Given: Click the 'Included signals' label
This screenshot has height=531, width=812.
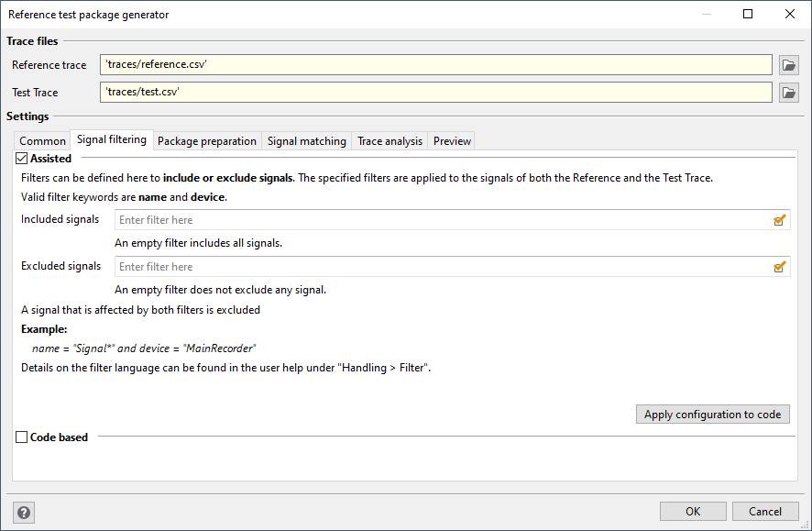Looking at the screenshot, I should click(x=60, y=219).
